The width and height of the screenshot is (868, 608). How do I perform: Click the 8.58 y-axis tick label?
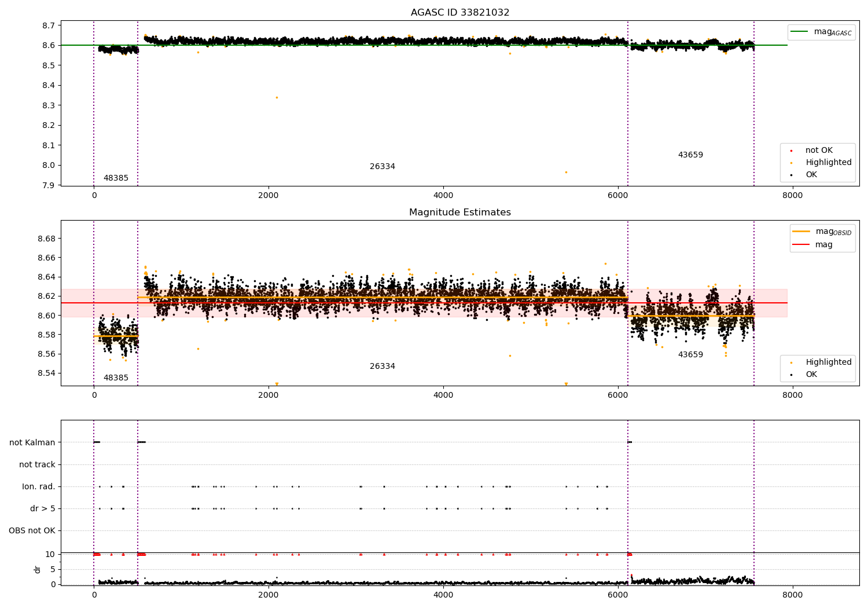click(46, 335)
